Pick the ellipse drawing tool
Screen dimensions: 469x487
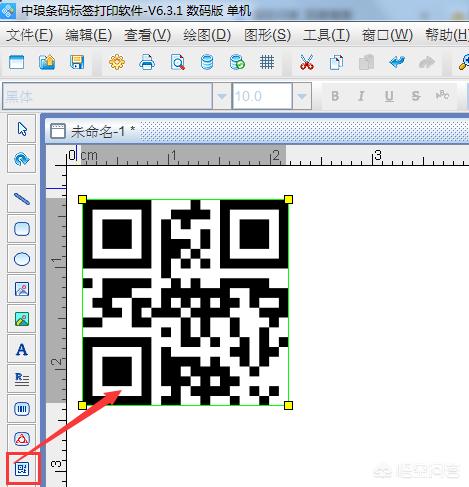[x=22, y=259]
